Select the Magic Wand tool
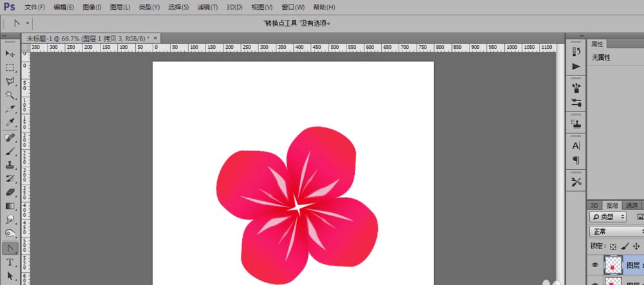Image resolution: width=644 pixels, height=285 pixels. point(10,95)
